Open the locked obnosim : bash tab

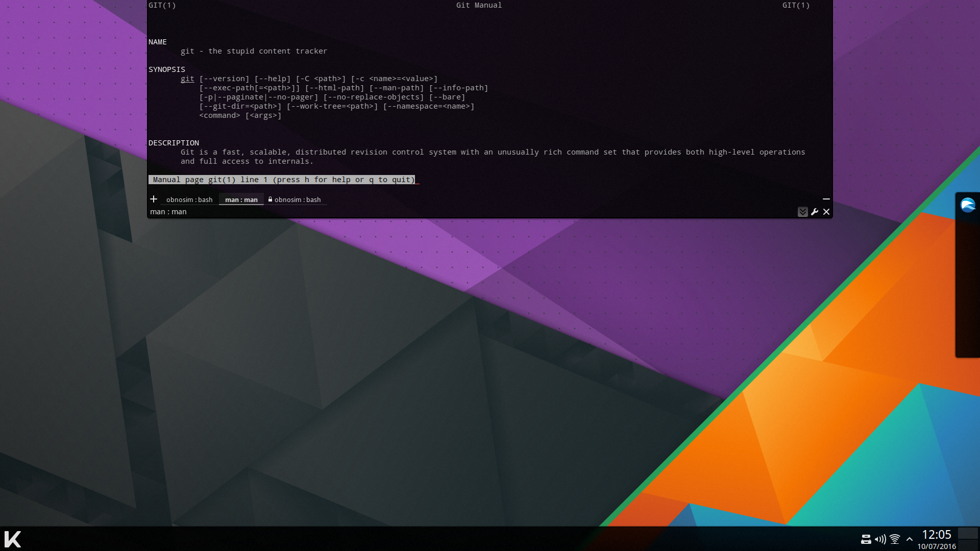[x=295, y=199]
